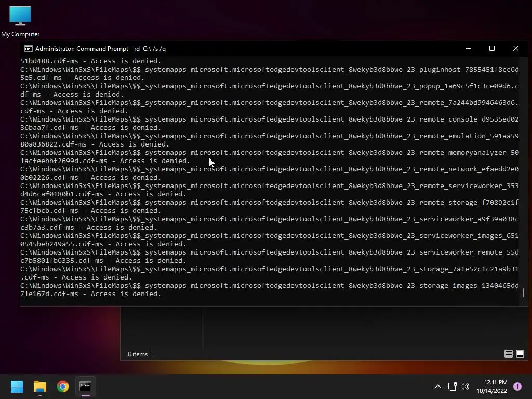Click the first line '51bd488.cdf-ms - Access is denied.'
Screen dimensions: 532x399
[x=90, y=61]
